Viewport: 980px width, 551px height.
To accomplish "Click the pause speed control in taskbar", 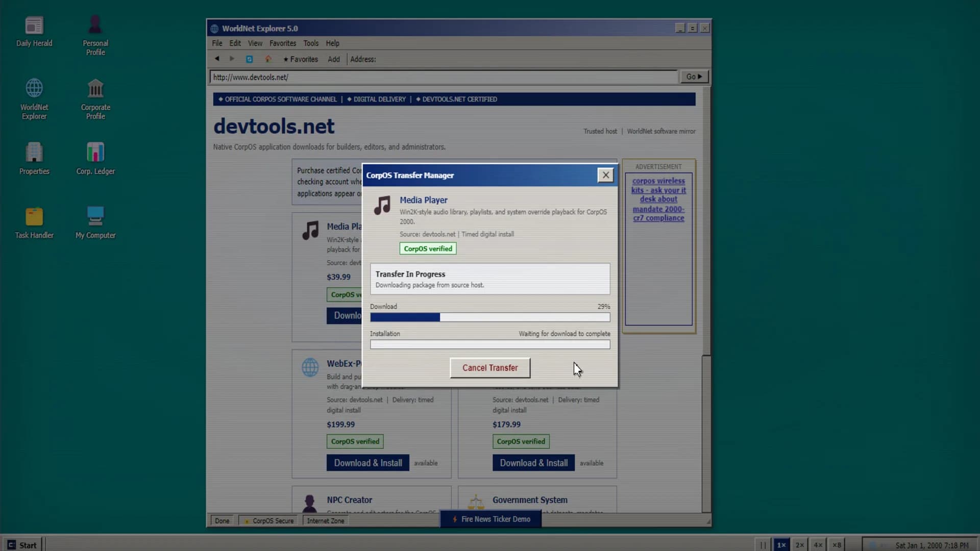I will coord(763,545).
